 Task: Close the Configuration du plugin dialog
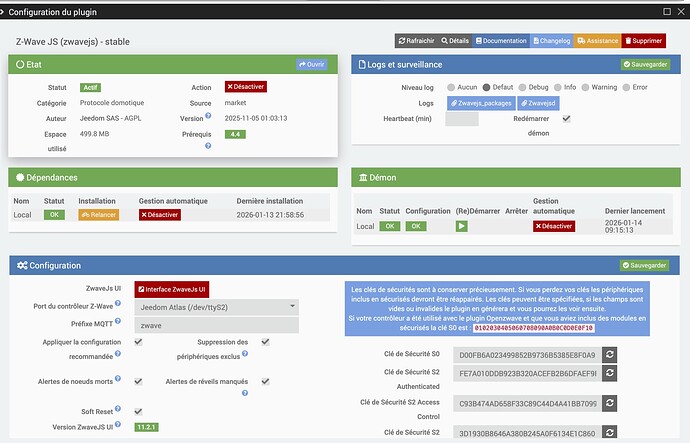click(x=681, y=11)
